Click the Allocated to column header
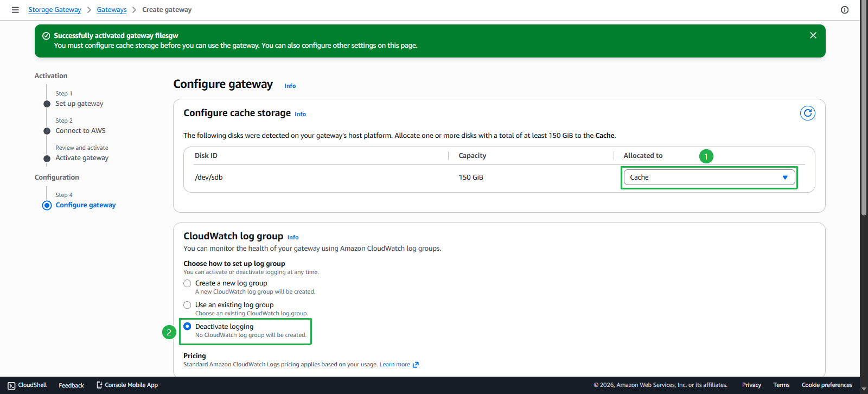The height and width of the screenshot is (394, 868). pos(643,156)
